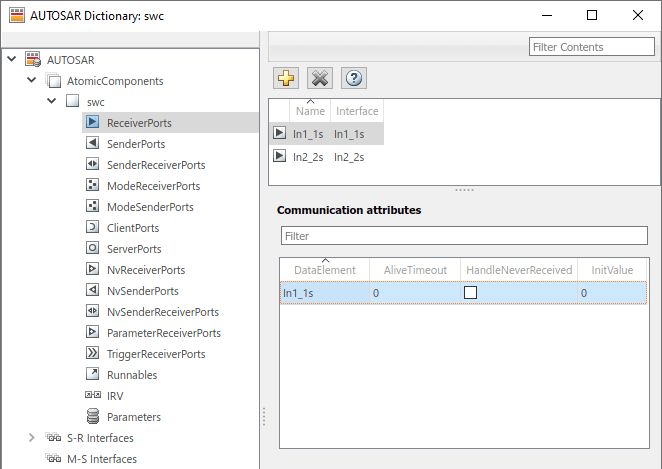Viewport: 662px width, 469px height.
Task: Click the Filter Contents search field
Action: pyautogui.click(x=592, y=47)
